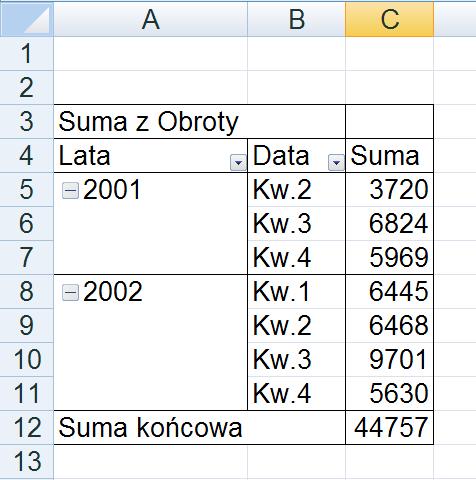Select row 2 header

(x=27, y=87)
